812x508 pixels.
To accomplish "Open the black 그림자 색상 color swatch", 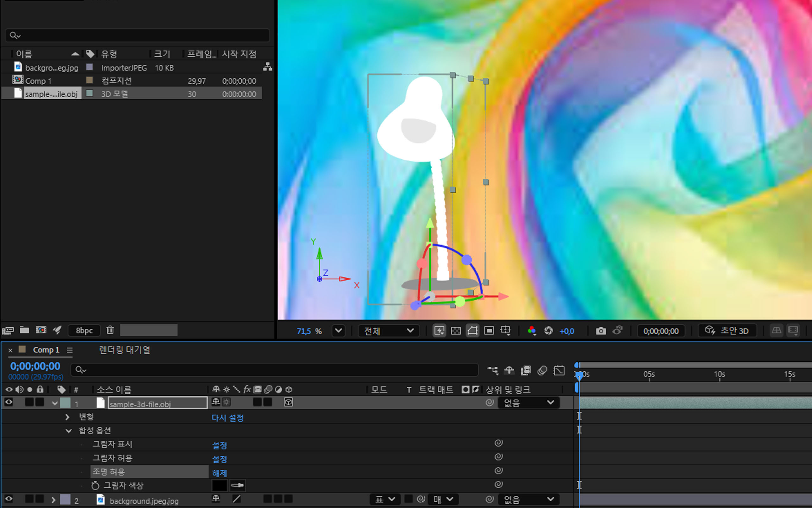I will [219, 485].
